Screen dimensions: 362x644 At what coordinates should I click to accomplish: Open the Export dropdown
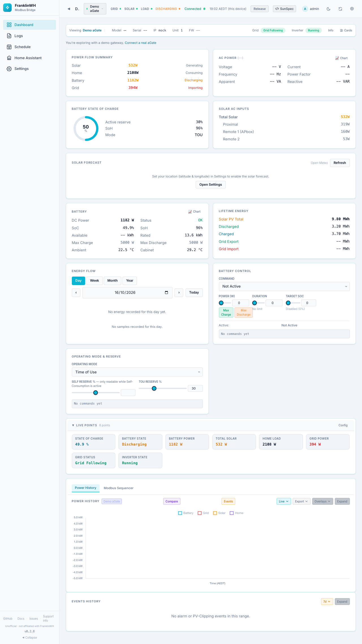coord(301,501)
